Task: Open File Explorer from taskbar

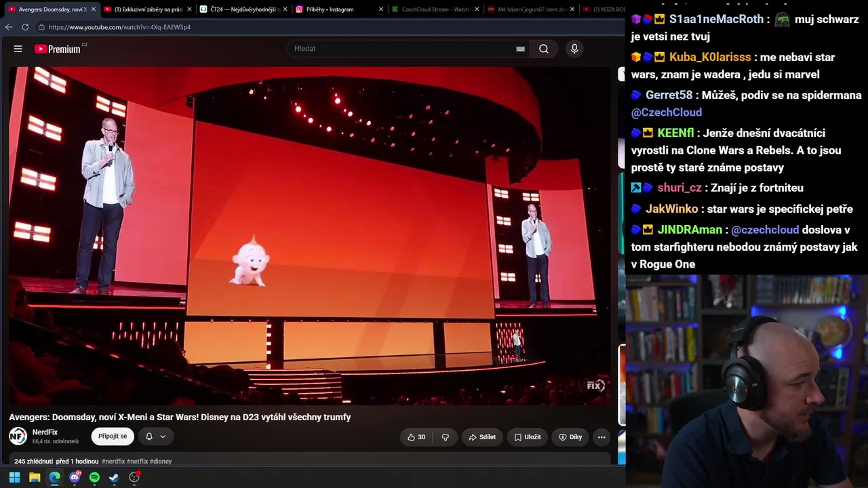Action: click(x=35, y=477)
